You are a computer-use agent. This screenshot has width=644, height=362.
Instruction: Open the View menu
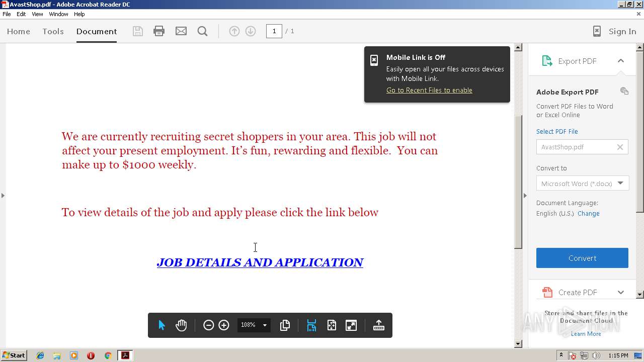click(37, 14)
